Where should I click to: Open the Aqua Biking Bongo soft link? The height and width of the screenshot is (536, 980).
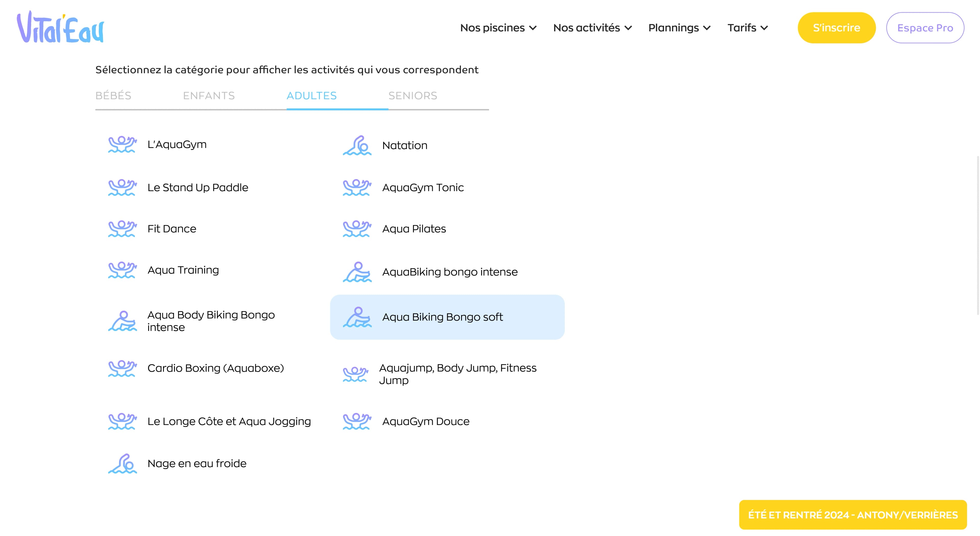click(x=443, y=317)
